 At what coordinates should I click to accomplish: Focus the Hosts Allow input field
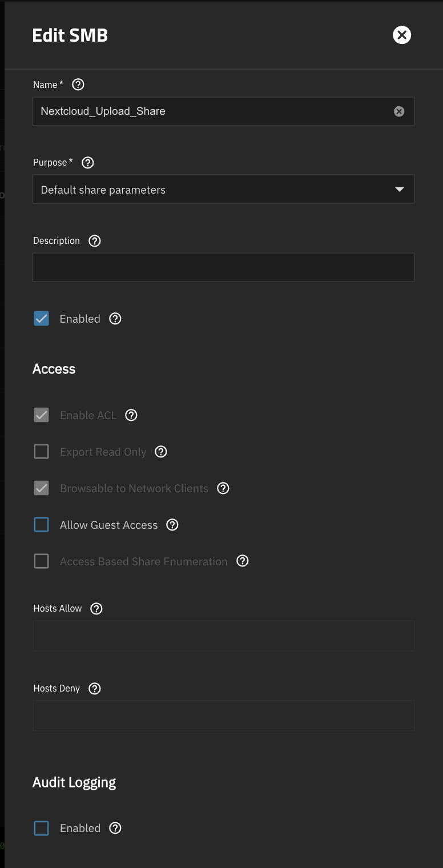pos(223,636)
